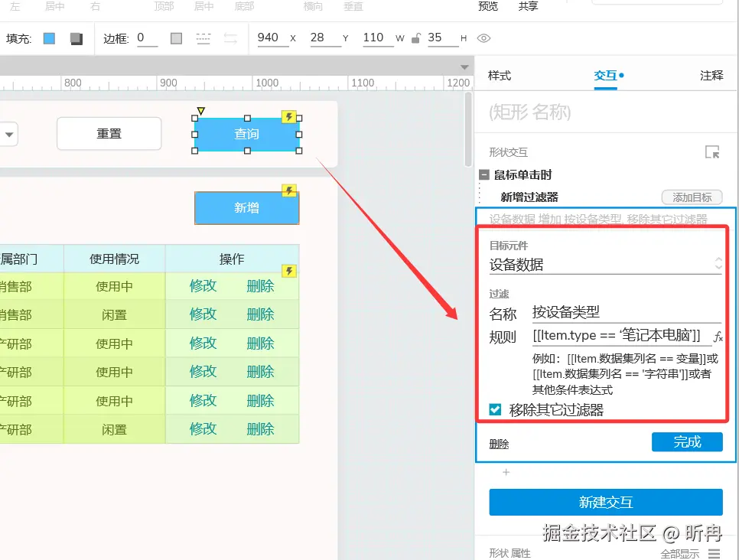
Task: Select the 新增 button on the canvas
Action: (246, 208)
